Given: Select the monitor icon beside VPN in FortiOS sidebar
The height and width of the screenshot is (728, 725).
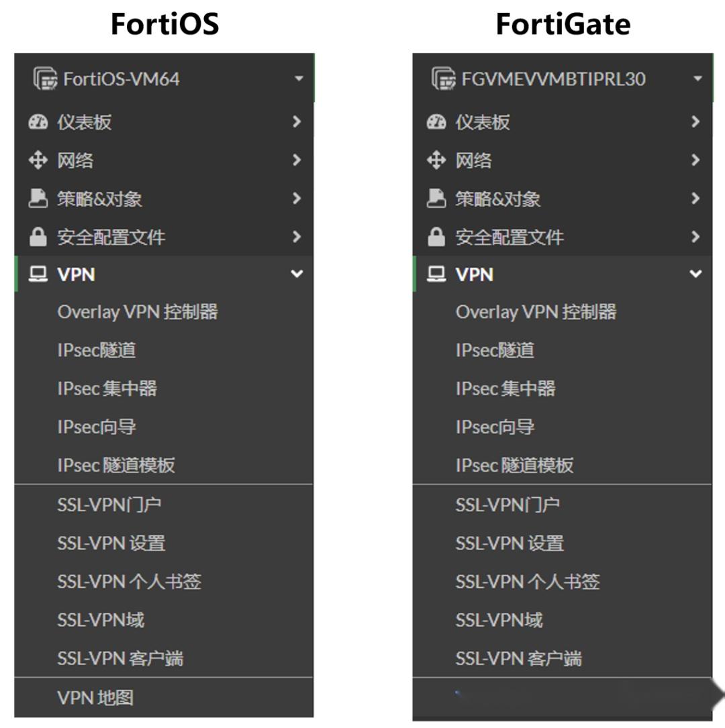Looking at the screenshot, I should pyautogui.click(x=39, y=274).
